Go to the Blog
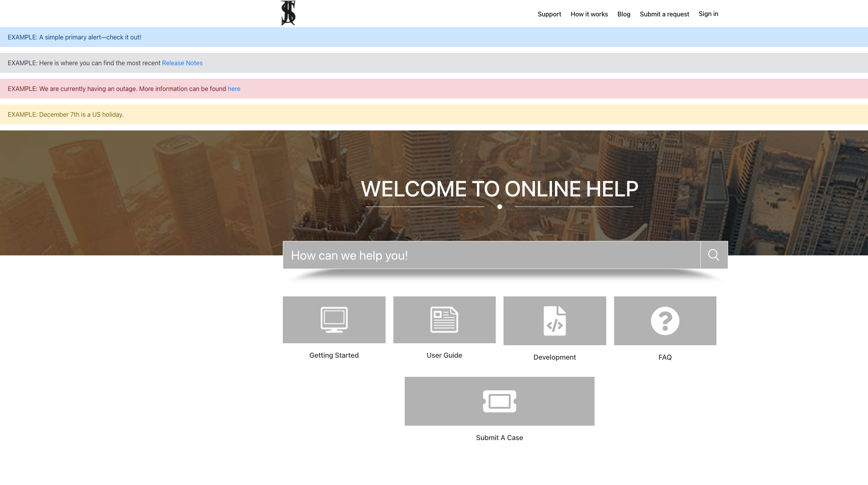The width and height of the screenshot is (868, 485). click(x=624, y=14)
